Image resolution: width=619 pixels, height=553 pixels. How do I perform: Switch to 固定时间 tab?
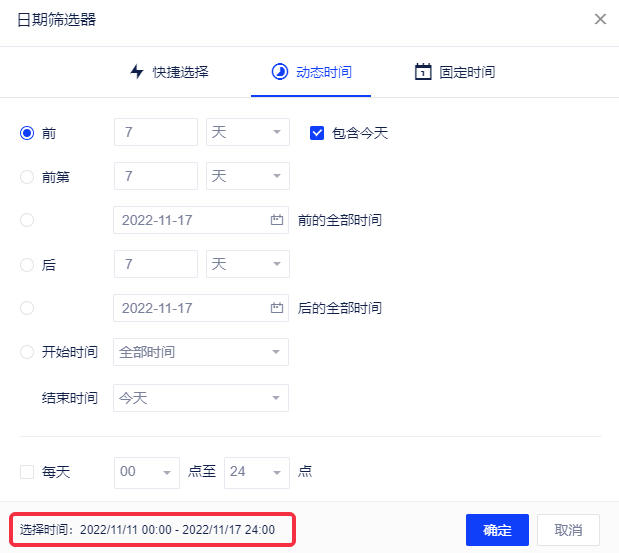coord(455,72)
